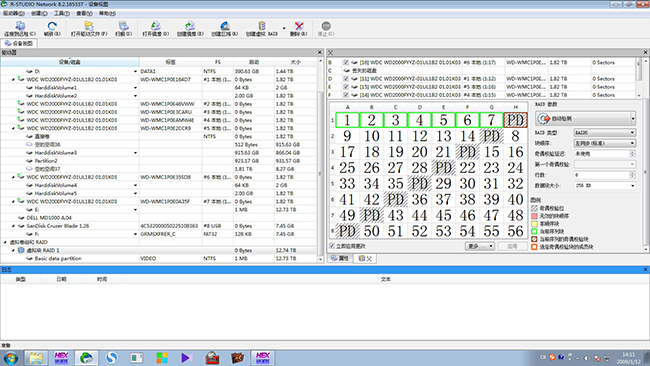Collapse the SanDisk Cruzer Blade tree node
The image size is (650, 366).
tap(13, 226)
